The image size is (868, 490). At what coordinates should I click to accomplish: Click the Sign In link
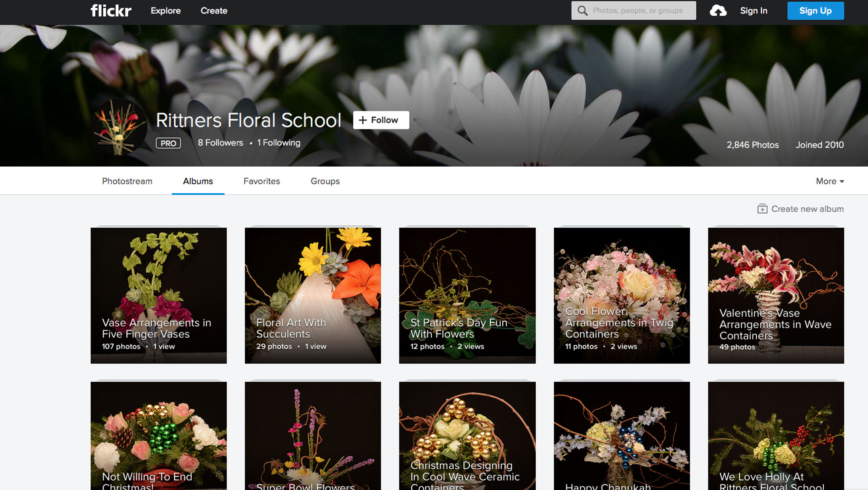click(x=753, y=11)
